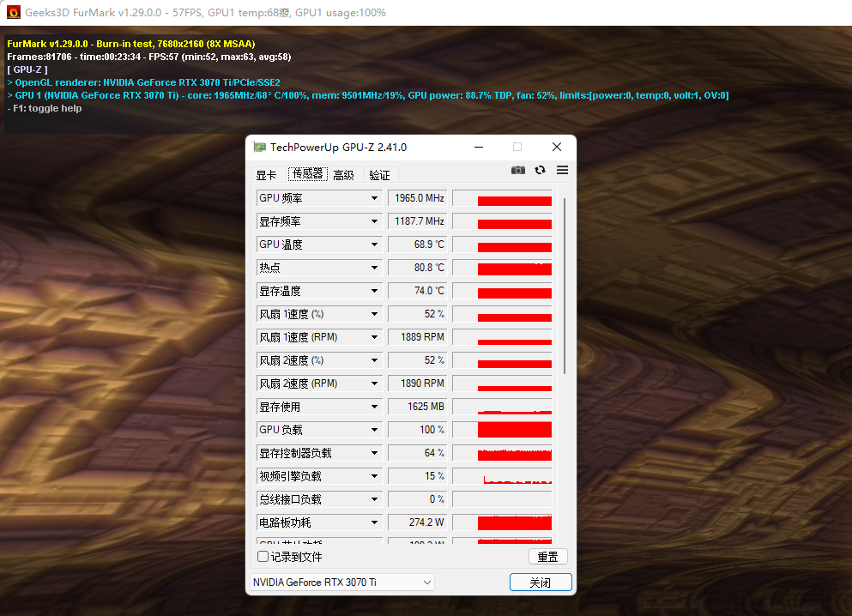
Task: Click the FurMark Frames and FPS line
Action: pyautogui.click(x=149, y=57)
